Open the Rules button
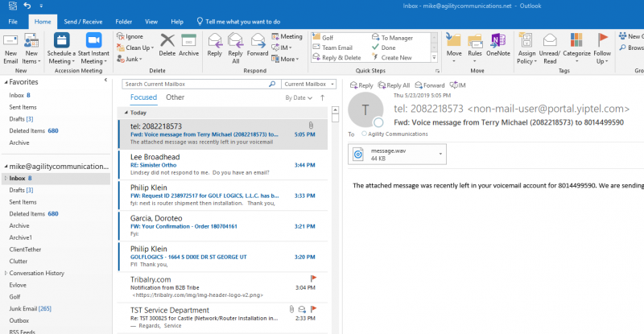This screenshot has width=644, height=334. 475,48
